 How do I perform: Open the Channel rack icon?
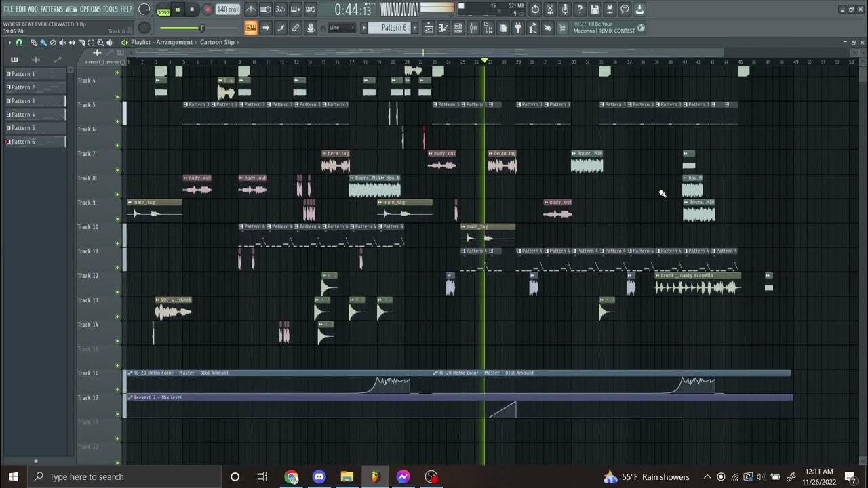(458, 28)
